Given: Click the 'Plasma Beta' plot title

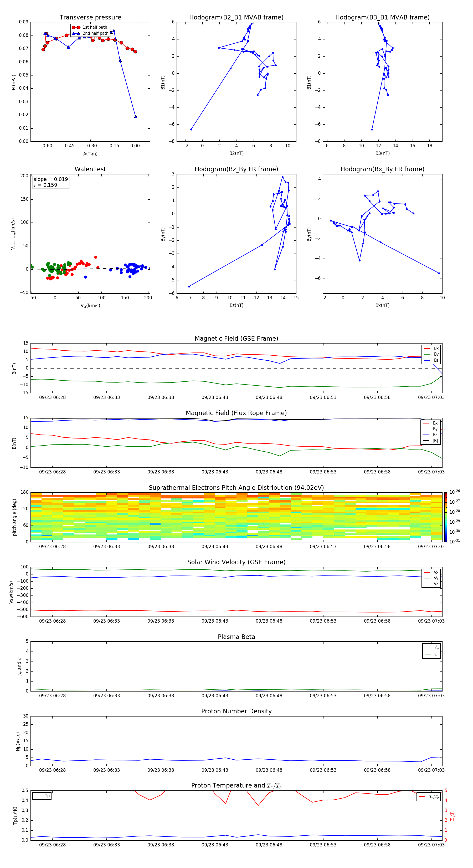Looking at the screenshot, I should point(236,637).
